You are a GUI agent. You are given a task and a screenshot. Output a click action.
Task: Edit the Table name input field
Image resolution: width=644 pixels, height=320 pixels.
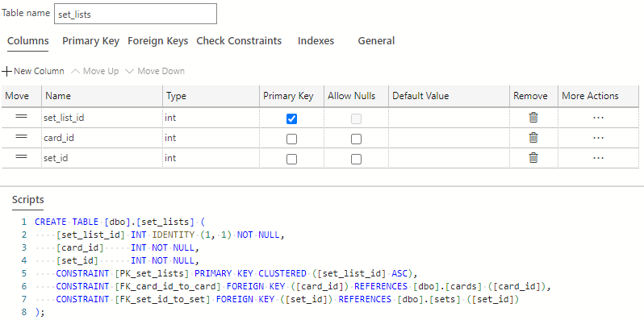tap(136, 14)
